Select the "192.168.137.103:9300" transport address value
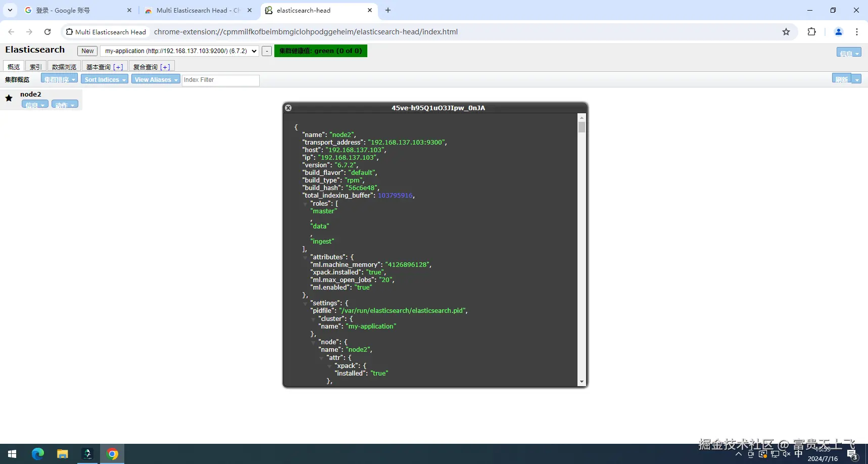The image size is (868, 464). tap(406, 143)
